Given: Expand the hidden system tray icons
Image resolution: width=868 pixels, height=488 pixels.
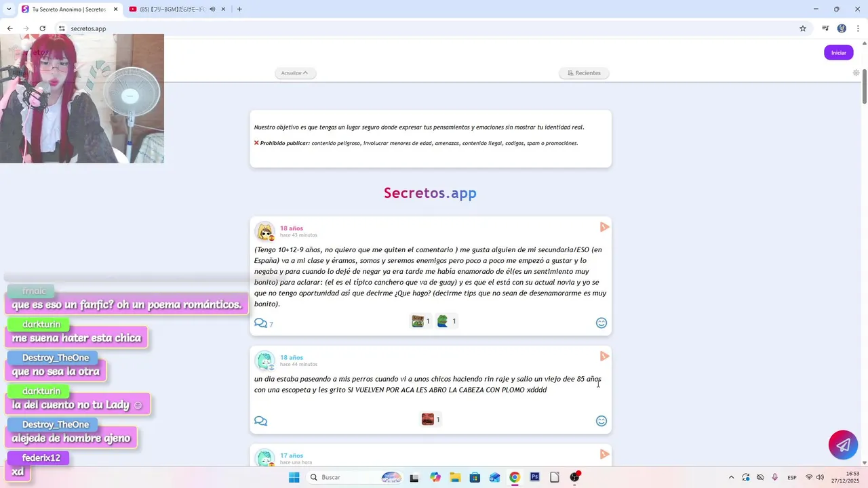Looking at the screenshot, I should tap(731, 477).
